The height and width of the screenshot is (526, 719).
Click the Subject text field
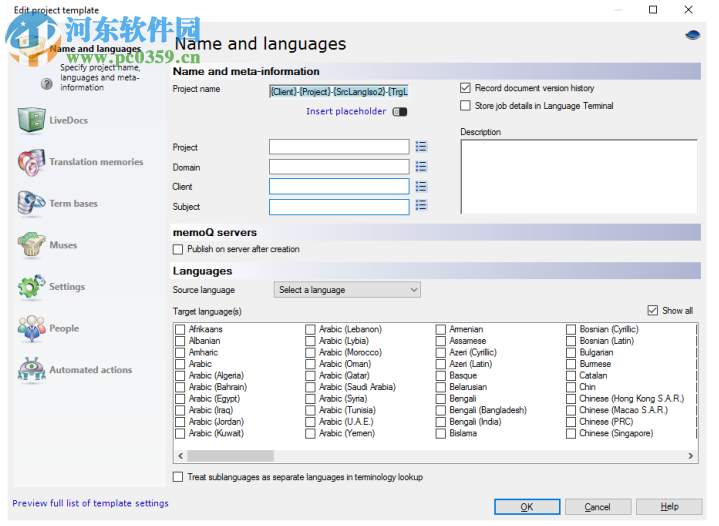(x=339, y=207)
